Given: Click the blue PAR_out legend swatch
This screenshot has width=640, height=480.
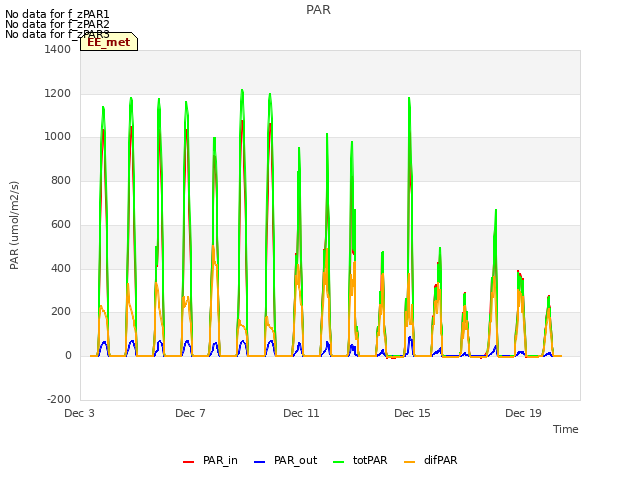Looking at the screenshot, I should [x=259, y=462].
